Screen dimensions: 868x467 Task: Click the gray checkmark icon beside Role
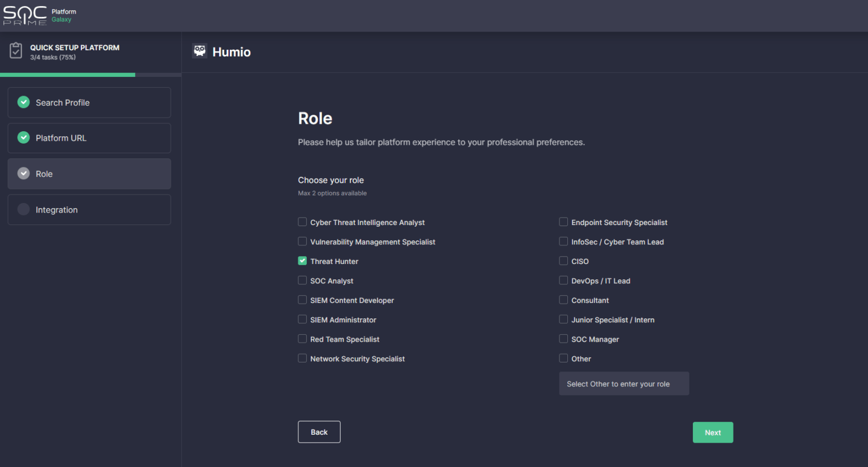pos(23,174)
